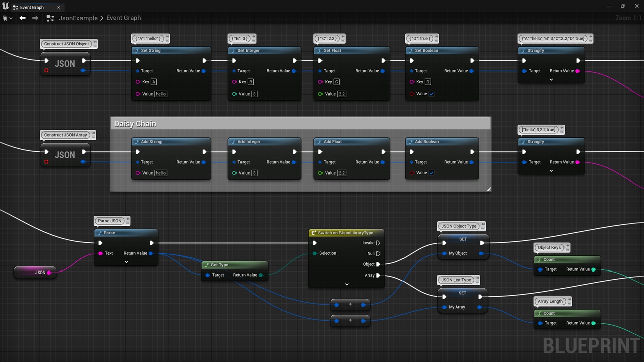Click the Object execution output pin
Screen dimensions: 644x362
click(x=378, y=264)
